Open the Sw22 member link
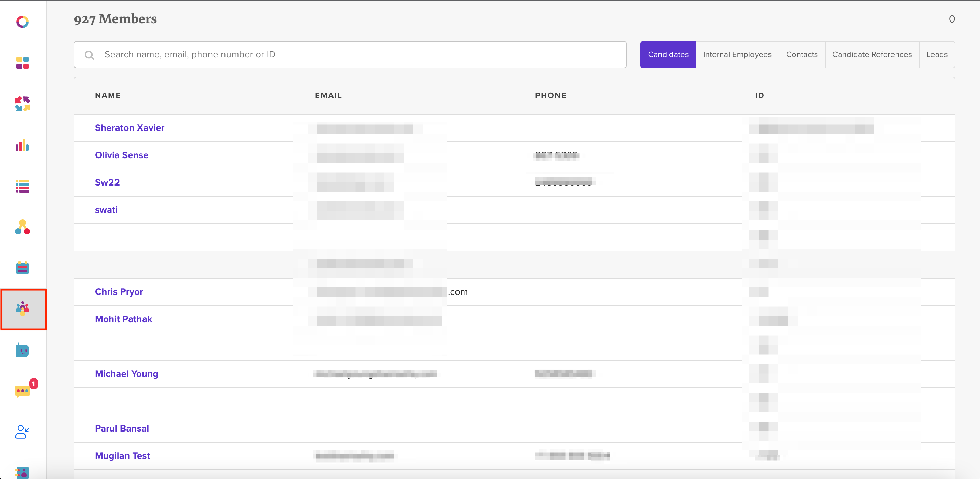The width and height of the screenshot is (980, 479). tap(107, 183)
